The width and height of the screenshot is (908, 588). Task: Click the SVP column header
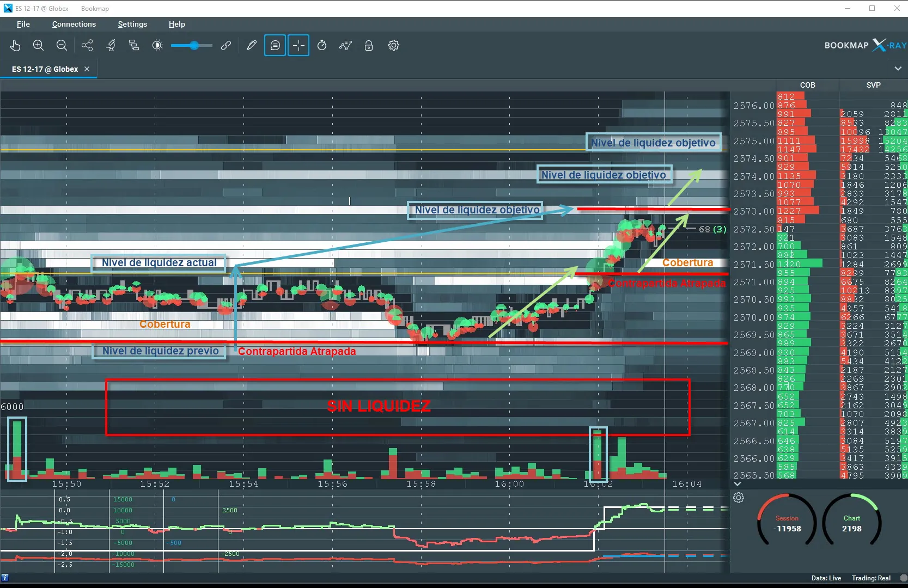click(x=873, y=85)
